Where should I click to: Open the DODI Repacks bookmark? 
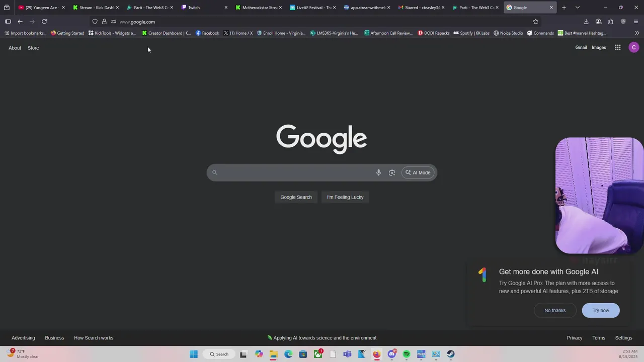click(434, 33)
